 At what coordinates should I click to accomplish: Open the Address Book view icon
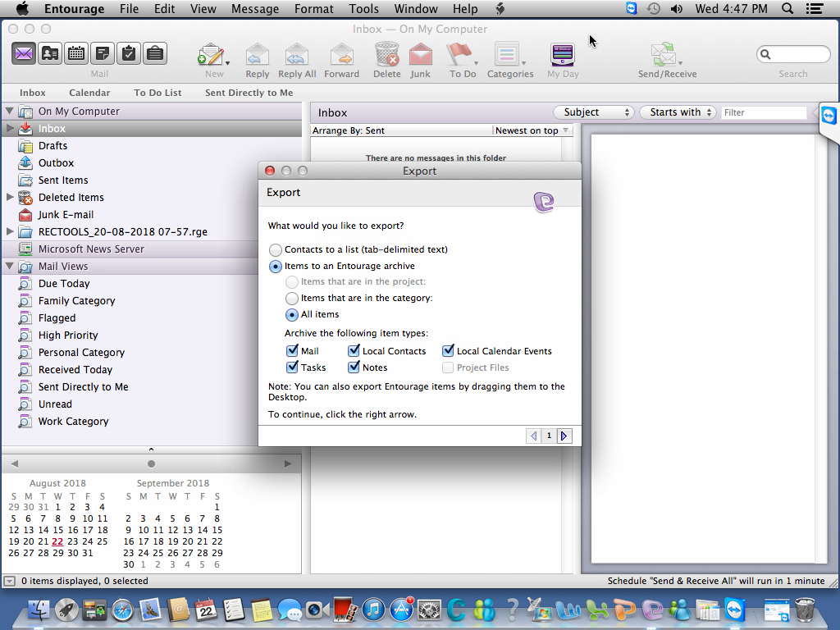point(50,53)
